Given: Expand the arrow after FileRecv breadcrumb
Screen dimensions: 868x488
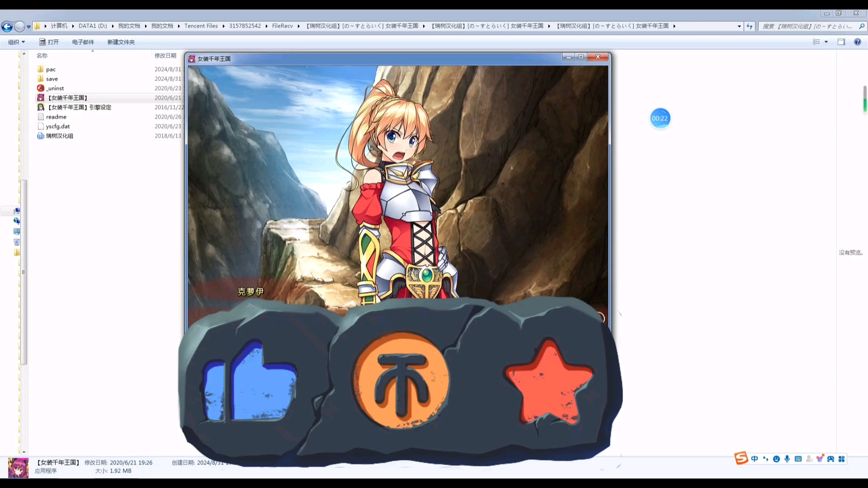Looking at the screenshot, I should (298, 26).
